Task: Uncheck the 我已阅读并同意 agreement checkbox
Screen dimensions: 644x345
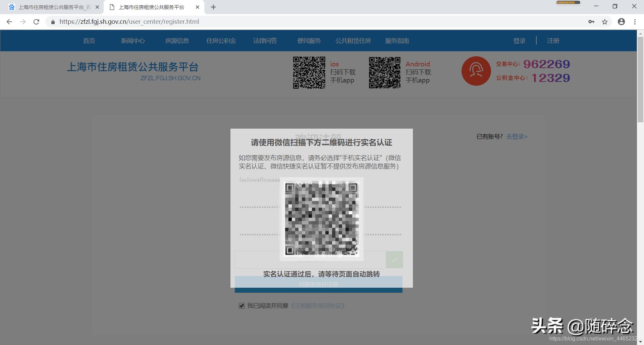Action: [x=241, y=305]
